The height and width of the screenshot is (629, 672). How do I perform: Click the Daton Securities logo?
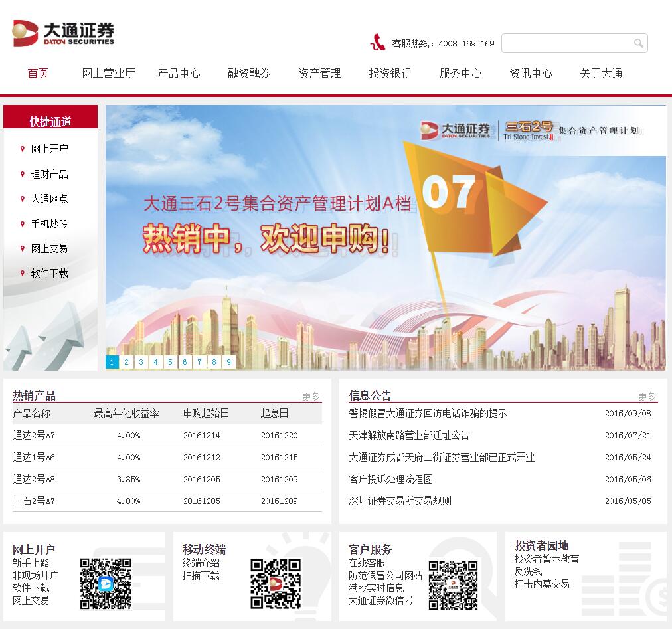(x=63, y=33)
